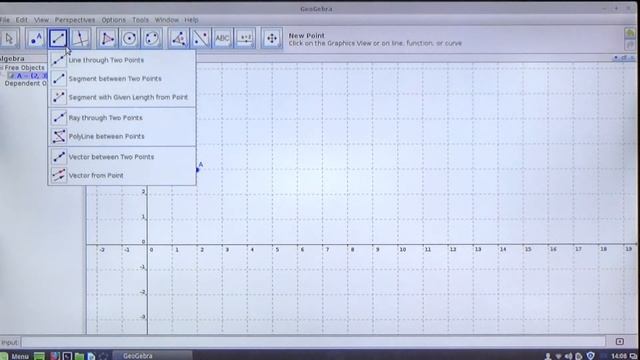Screen dimensions: 640x360
Task: Select the Move arrow tool
Action: [x=9, y=38]
